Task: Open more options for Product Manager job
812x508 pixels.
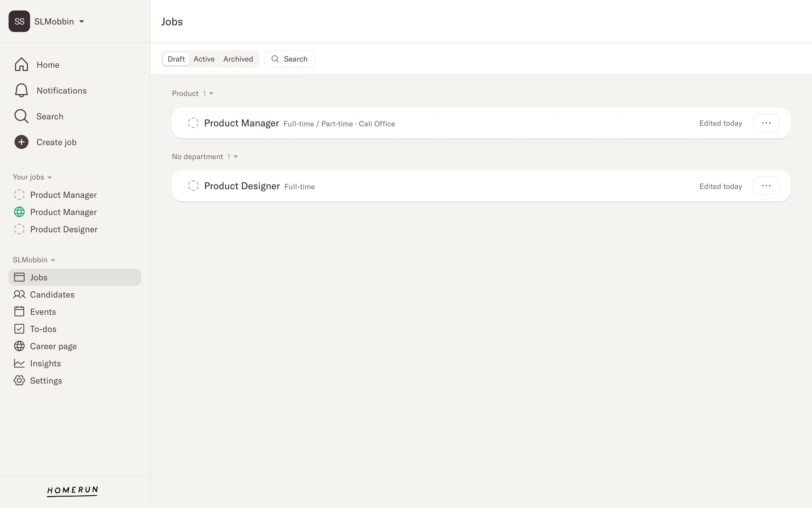Action: [x=766, y=123]
